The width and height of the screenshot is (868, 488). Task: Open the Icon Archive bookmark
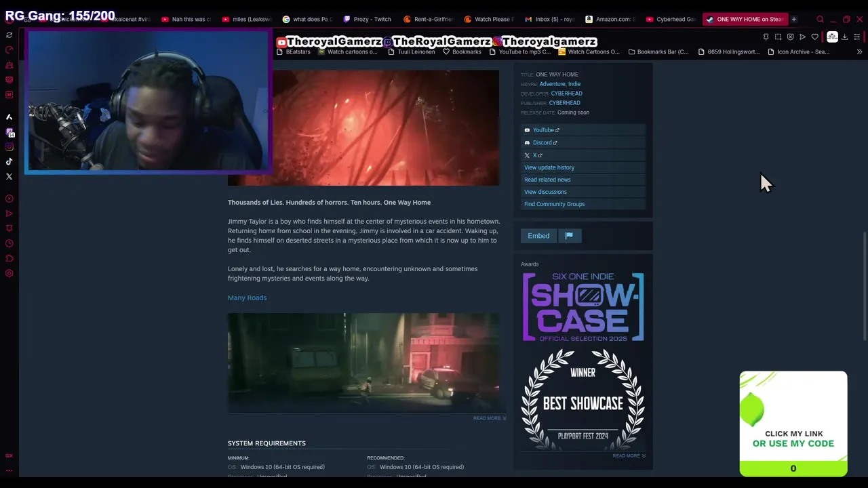(798, 52)
